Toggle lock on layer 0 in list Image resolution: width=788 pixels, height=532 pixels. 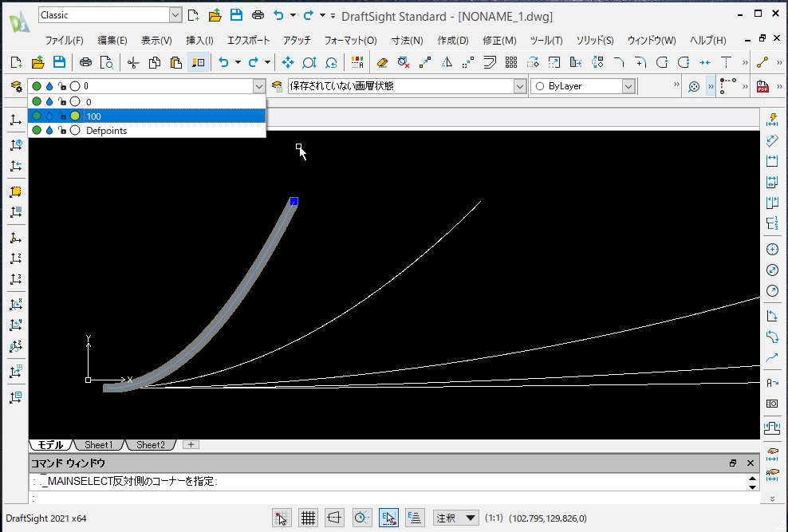(x=62, y=101)
